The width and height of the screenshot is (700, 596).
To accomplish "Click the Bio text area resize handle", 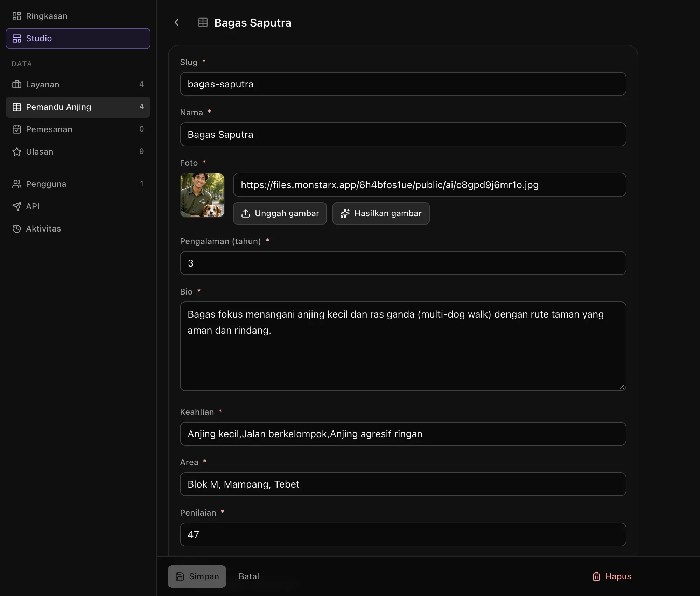I will [x=622, y=387].
